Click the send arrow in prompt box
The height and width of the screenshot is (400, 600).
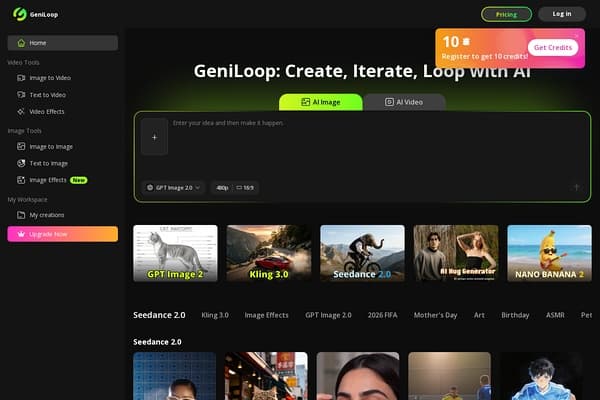click(x=576, y=187)
